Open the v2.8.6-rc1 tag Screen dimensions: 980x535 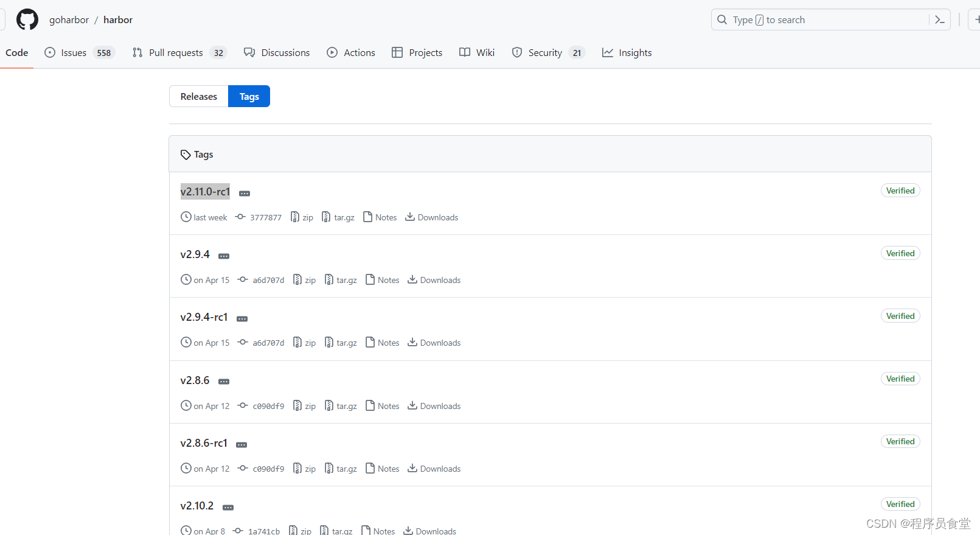[204, 443]
